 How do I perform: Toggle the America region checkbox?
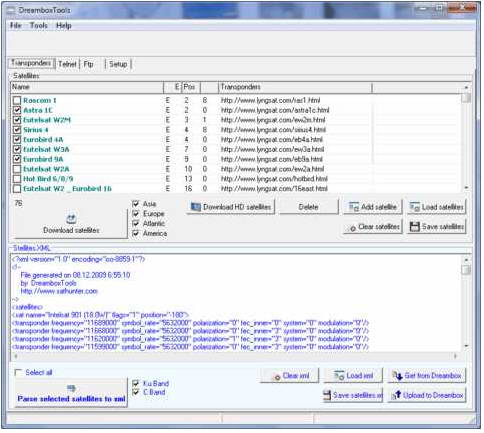[136, 233]
